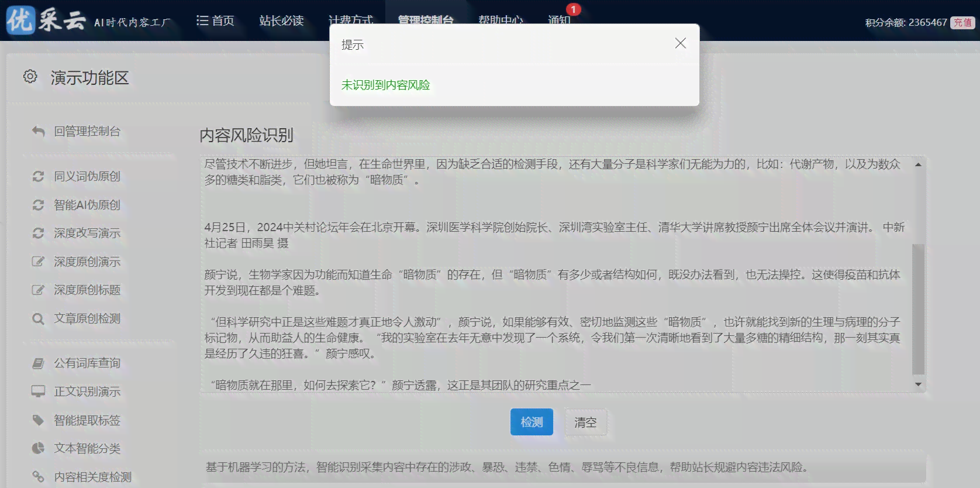Open 文章原创检测 in the sidebar

tap(87, 318)
